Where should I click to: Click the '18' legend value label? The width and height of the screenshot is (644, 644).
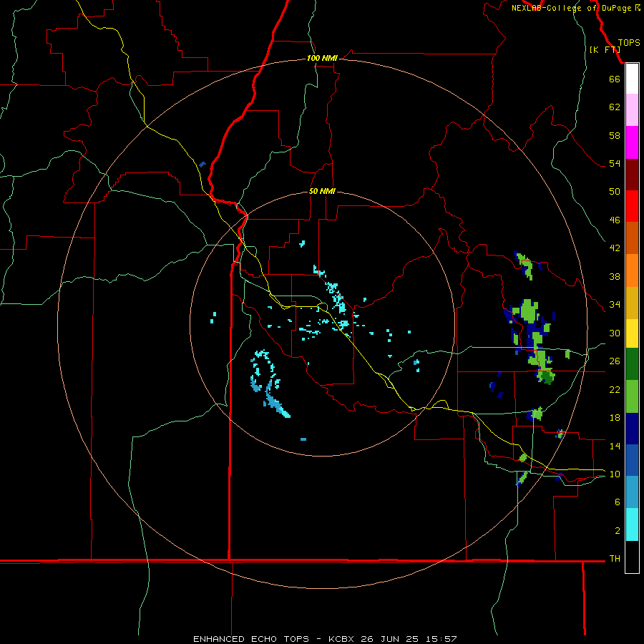pos(615,418)
